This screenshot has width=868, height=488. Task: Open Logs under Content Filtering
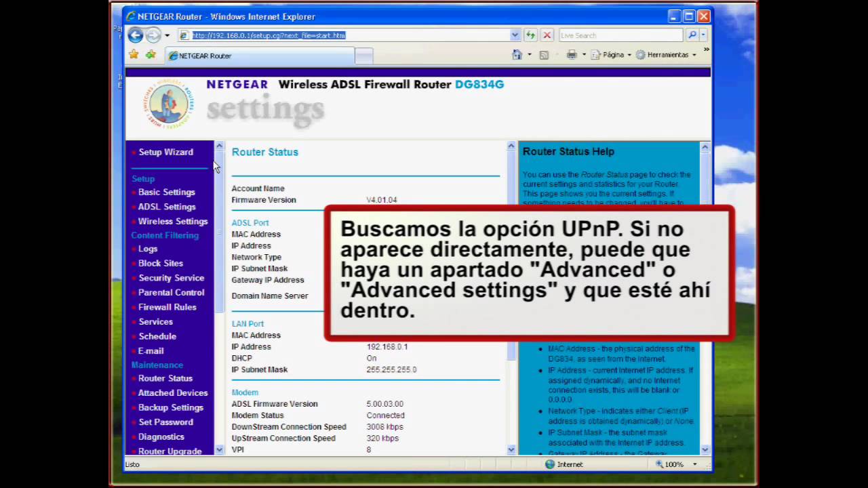[x=148, y=249]
